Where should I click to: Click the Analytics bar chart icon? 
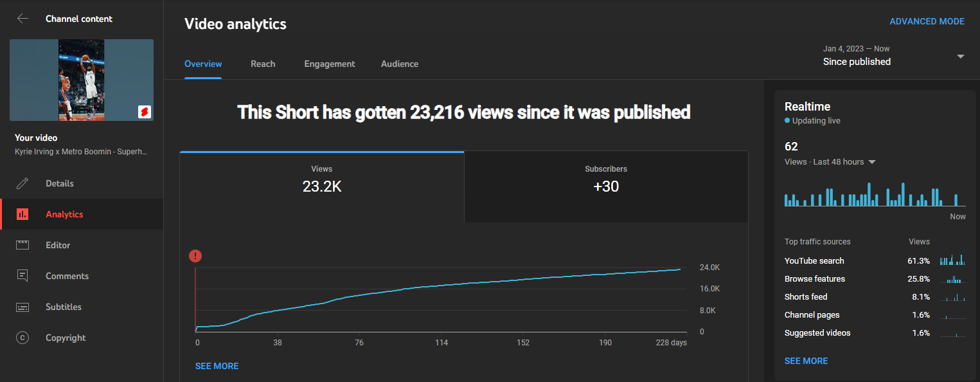click(22, 214)
